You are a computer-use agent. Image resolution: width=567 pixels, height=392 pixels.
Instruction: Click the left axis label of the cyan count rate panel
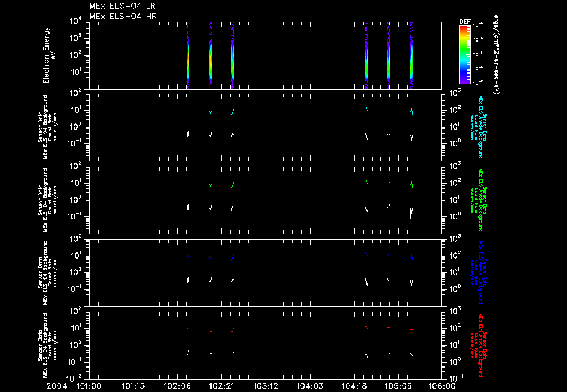pyautogui.click(x=48, y=127)
